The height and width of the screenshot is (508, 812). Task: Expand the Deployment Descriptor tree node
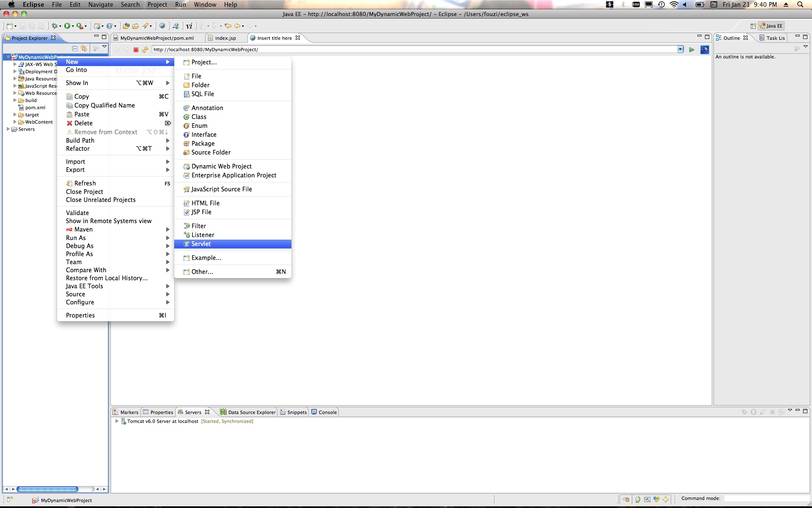pos(15,72)
